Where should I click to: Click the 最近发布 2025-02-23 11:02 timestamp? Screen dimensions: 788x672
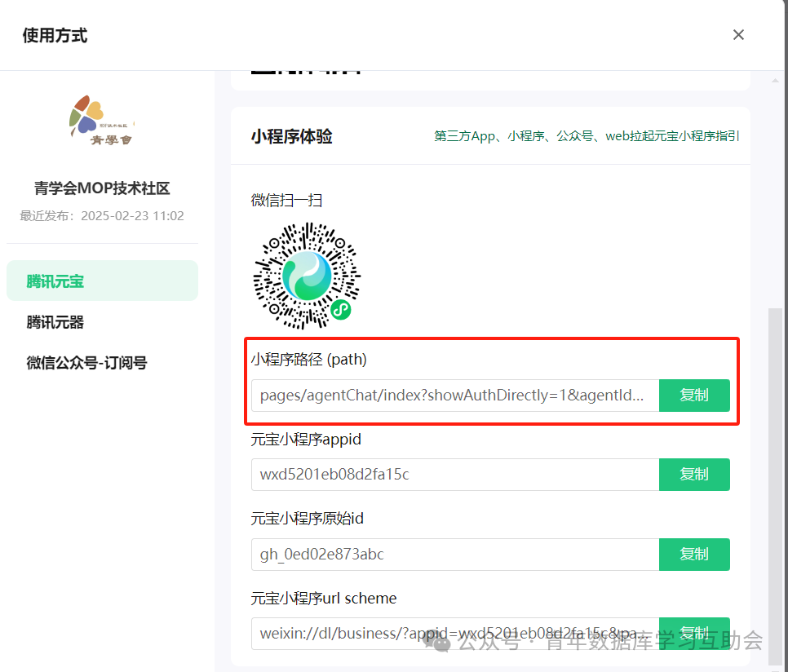tap(102, 216)
